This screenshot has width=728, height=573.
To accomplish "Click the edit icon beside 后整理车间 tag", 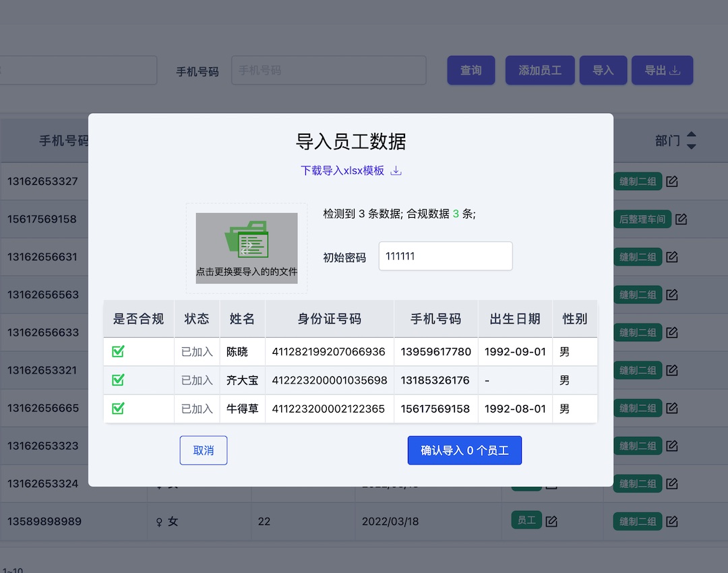I will tap(681, 219).
